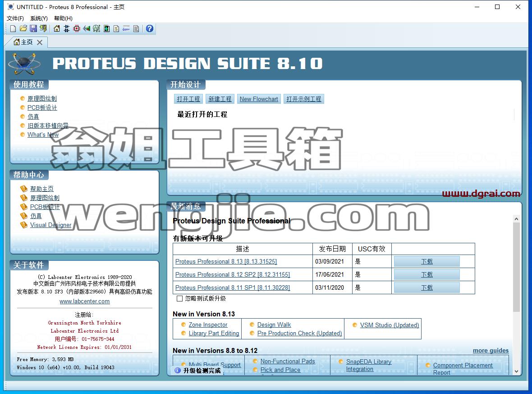Open Proteus Professional 8.12 SP2 link

(233, 274)
